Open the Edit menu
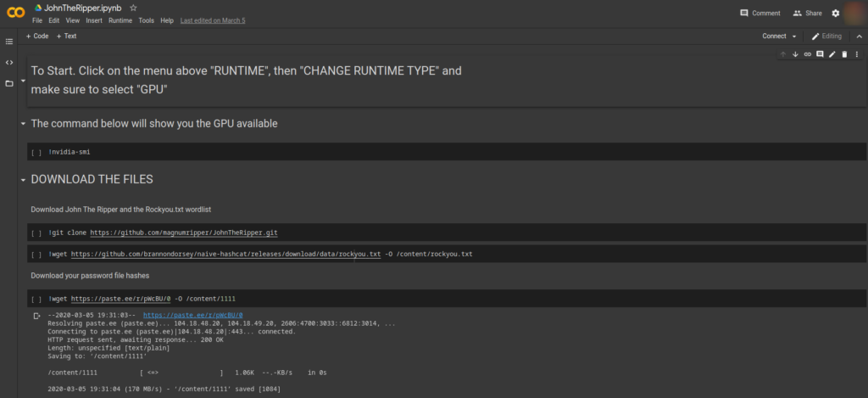868x398 pixels. (53, 20)
